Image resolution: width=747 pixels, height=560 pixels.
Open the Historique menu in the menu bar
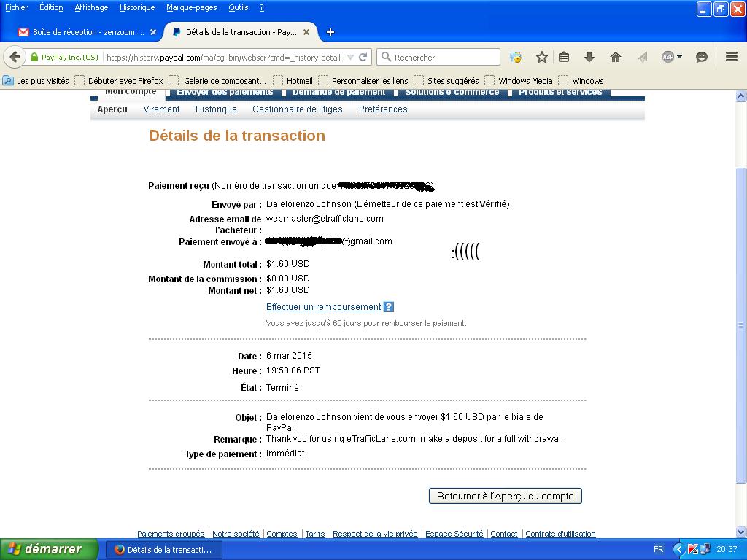pyautogui.click(x=137, y=7)
